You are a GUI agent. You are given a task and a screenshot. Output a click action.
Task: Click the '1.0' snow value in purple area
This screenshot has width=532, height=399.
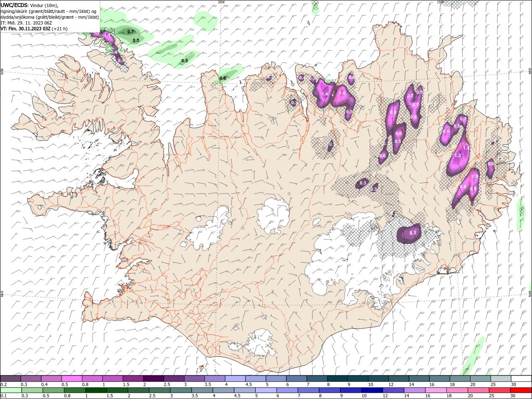[x=342, y=94]
